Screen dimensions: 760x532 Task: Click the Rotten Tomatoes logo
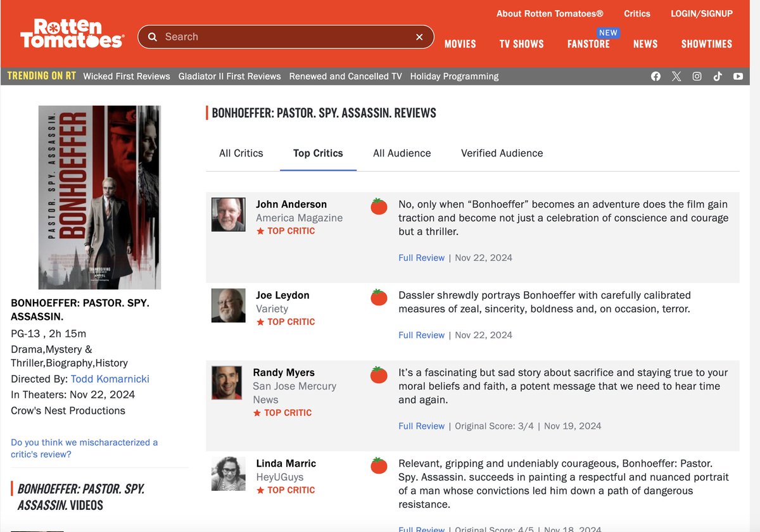[x=72, y=34]
